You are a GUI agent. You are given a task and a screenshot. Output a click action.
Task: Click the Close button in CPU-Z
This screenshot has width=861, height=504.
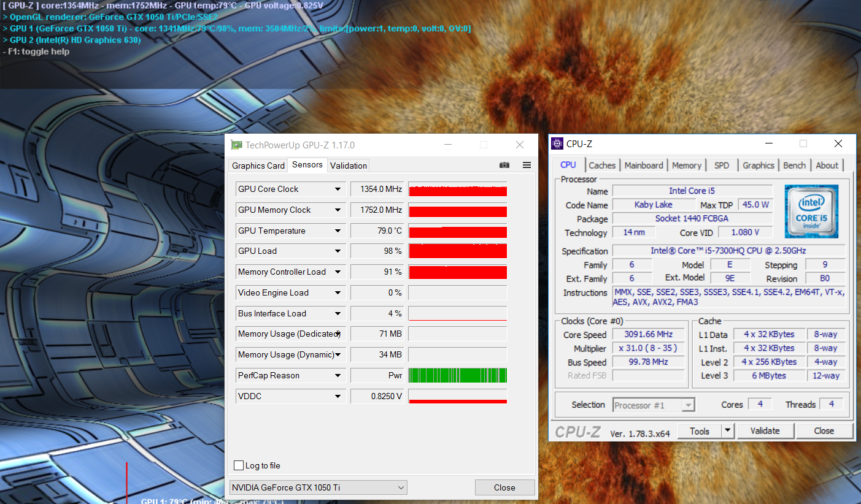point(824,431)
